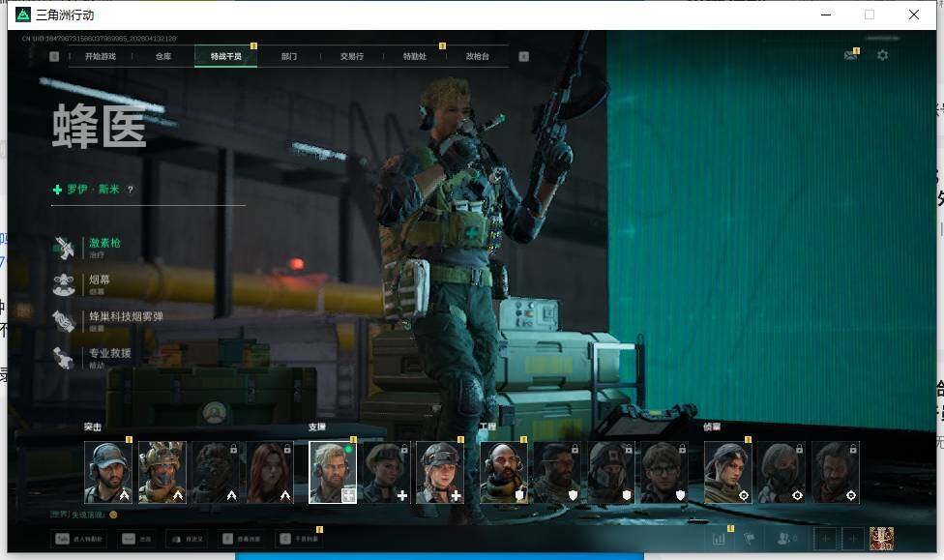The width and height of the screenshot is (944, 560).
Task: Open the mail envelope icon
Action: coord(850,56)
